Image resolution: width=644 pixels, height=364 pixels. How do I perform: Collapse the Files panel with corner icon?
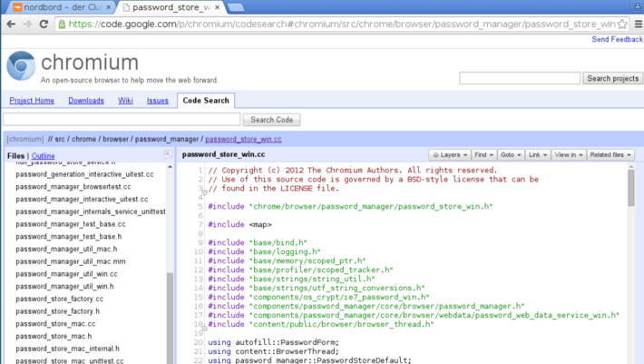tap(168, 154)
